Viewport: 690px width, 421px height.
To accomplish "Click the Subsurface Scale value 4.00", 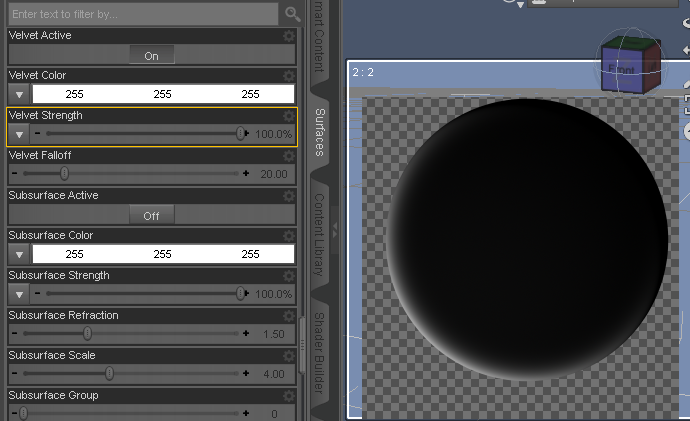I will click(x=274, y=374).
